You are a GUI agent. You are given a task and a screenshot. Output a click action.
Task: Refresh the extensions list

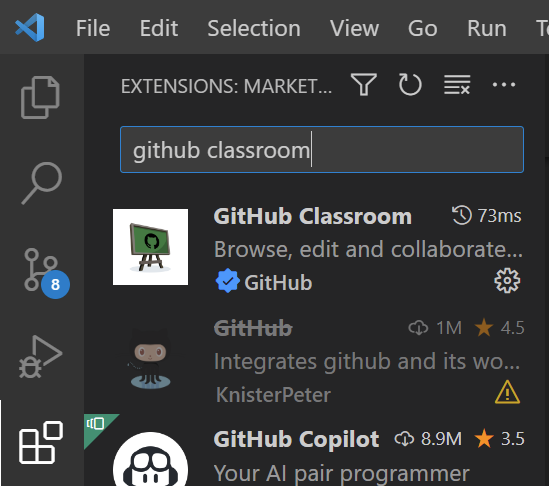pyautogui.click(x=410, y=84)
